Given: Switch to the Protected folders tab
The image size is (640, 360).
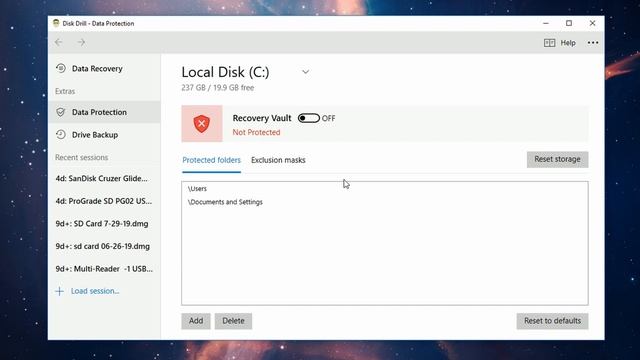Looking at the screenshot, I should click(x=211, y=160).
